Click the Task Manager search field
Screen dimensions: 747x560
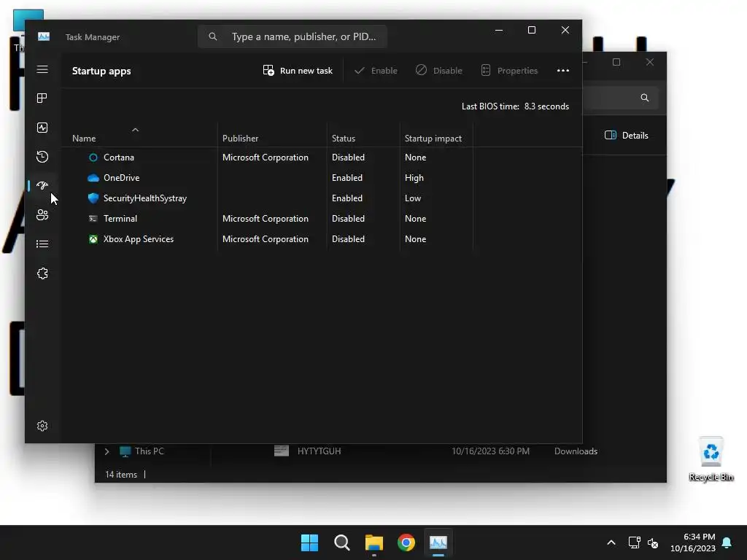point(292,36)
